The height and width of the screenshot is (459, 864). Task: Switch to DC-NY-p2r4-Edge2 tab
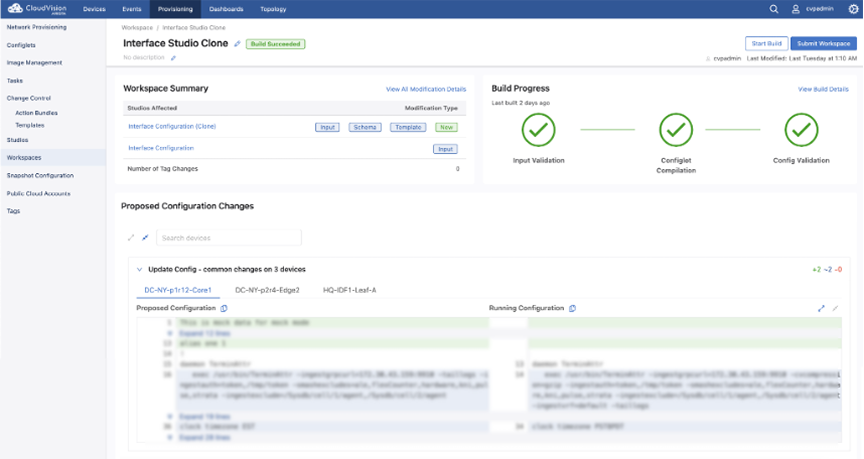click(x=267, y=290)
